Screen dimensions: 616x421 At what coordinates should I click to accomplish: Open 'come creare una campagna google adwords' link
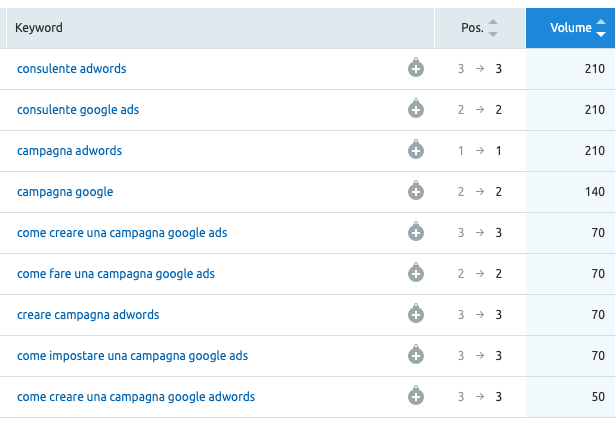coord(136,397)
